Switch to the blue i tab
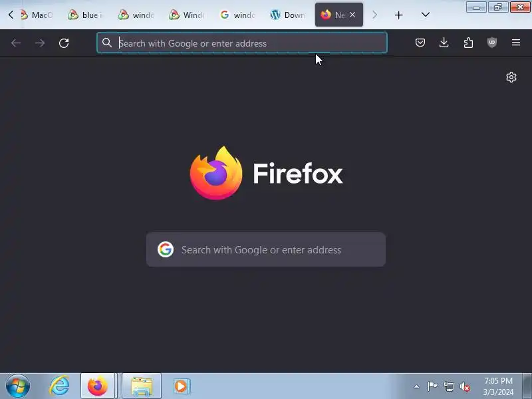The image size is (532, 399). [x=85, y=15]
